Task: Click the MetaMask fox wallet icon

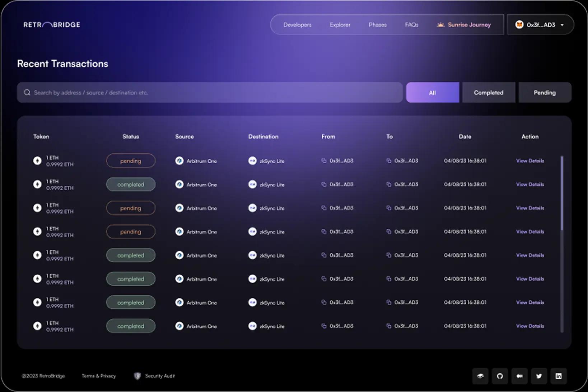Action: tap(519, 24)
